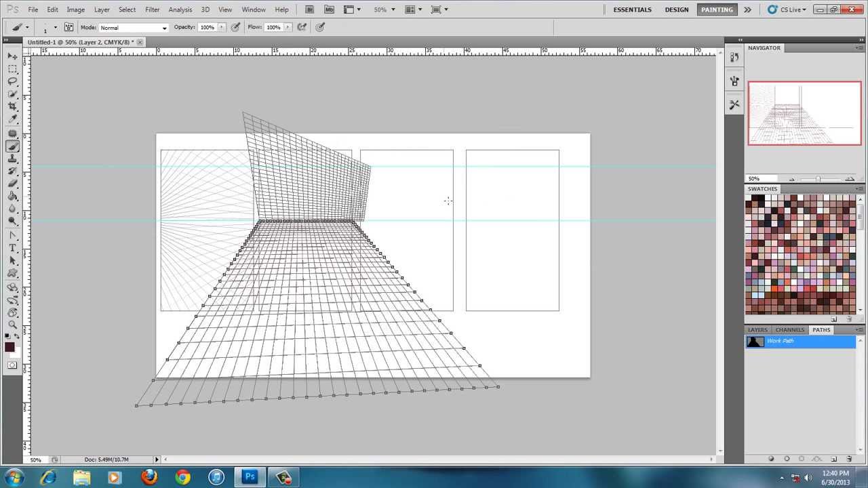Switch to the Painting workspace
The width and height of the screenshot is (868, 488).
pos(717,9)
